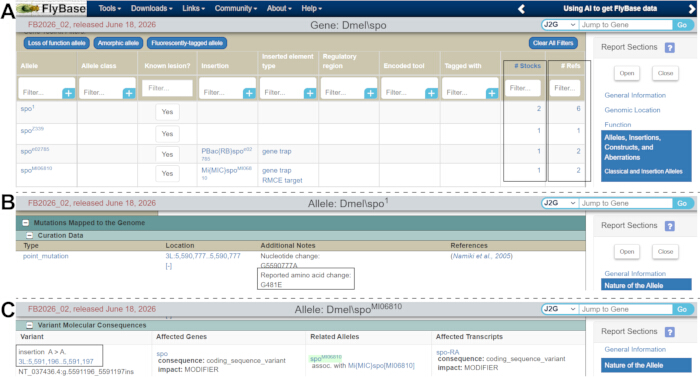
Task: Open the Namiki et al., 2005 reference
Action: (x=481, y=256)
